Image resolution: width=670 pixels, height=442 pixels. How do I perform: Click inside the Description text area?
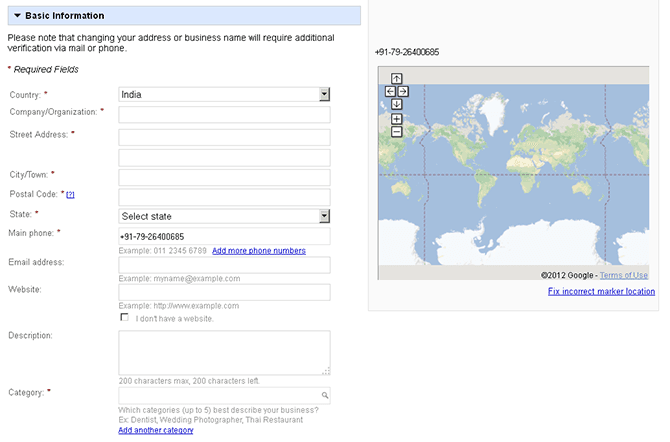pos(224,352)
